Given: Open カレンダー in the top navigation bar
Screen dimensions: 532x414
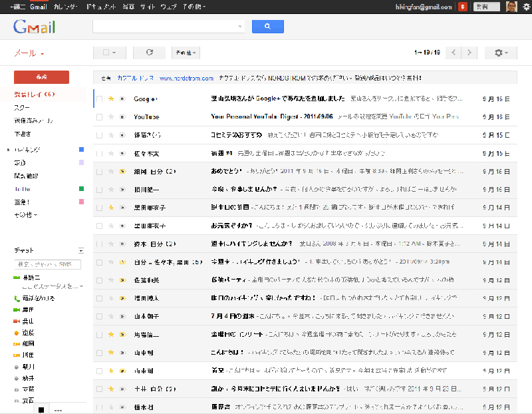Looking at the screenshot, I should [65, 6].
